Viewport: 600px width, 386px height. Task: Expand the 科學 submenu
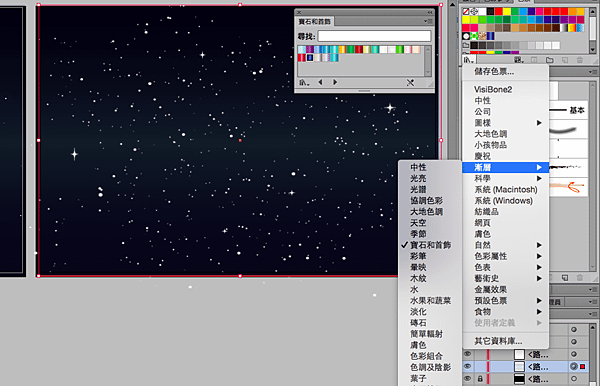tap(505, 178)
